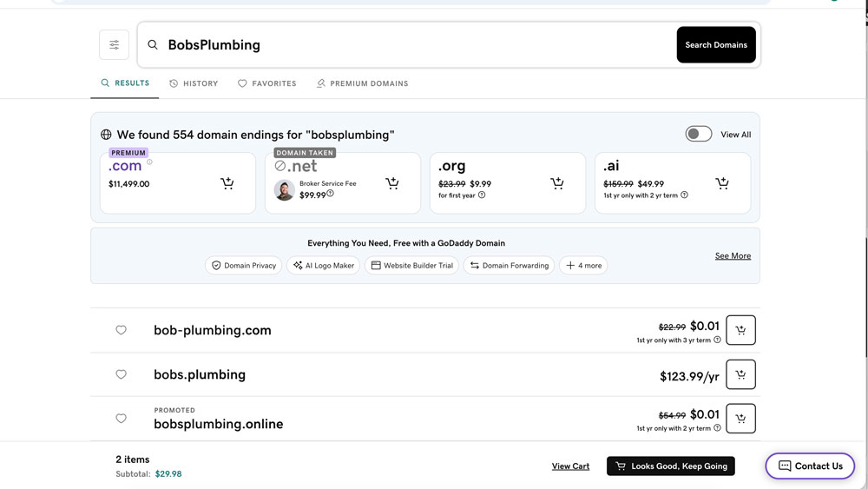Open info icon for bobsplumbing.online term
868x489 pixels.
pyautogui.click(x=718, y=428)
